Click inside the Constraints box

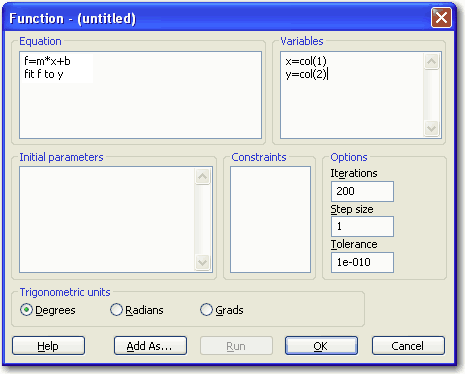(x=270, y=220)
